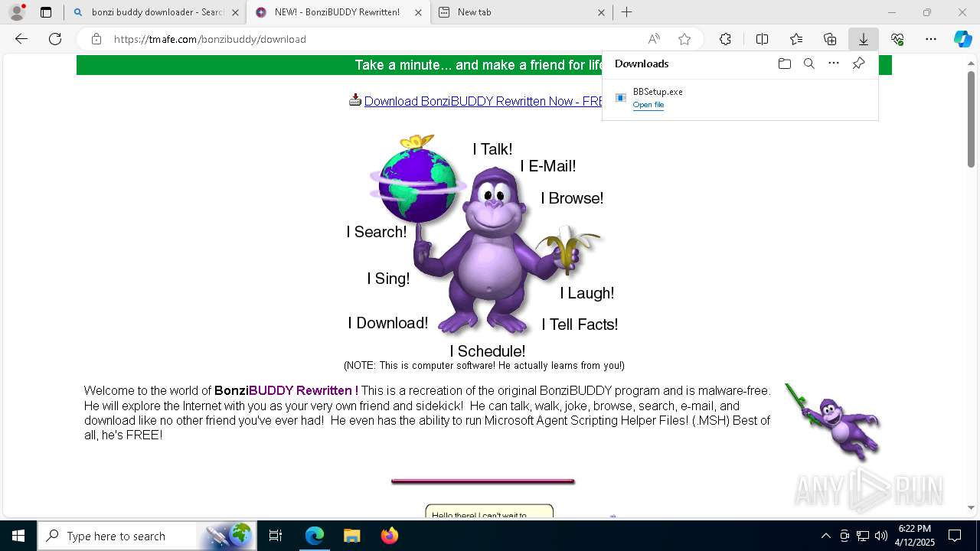The width and height of the screenshot is (980, 551).
Task: Launch Copilot from the toolbar
Action: pos(962,39)
